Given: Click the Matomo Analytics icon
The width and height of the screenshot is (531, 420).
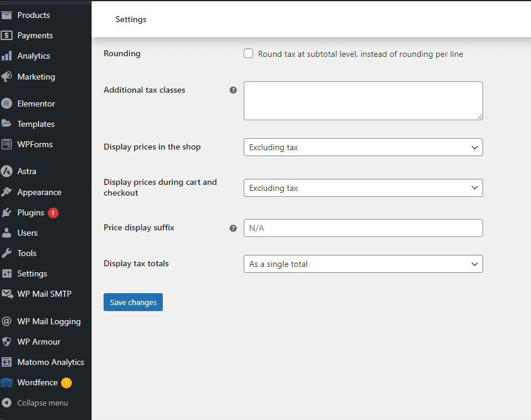Looking at the screenshot, I should tap(7, 362).
